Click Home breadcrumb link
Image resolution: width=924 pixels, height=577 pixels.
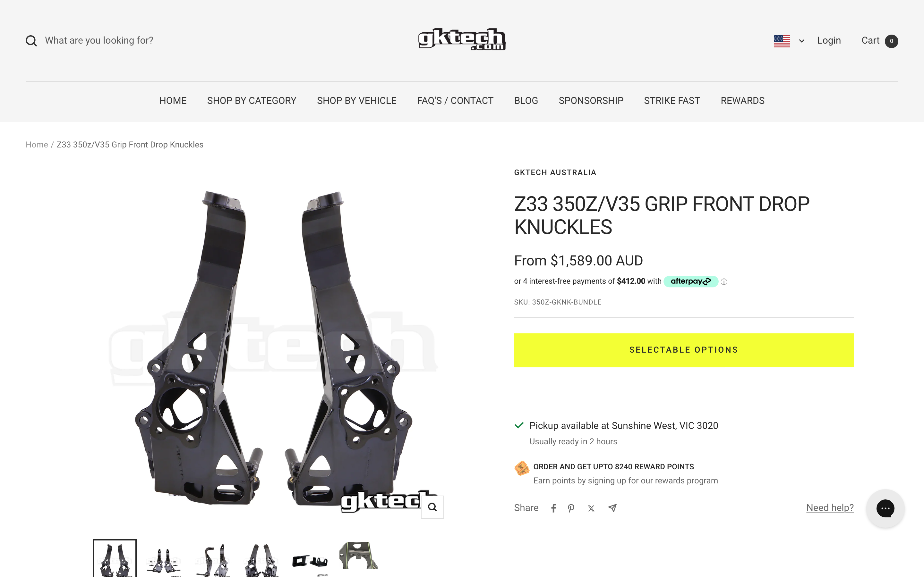(x=37, y=145)
